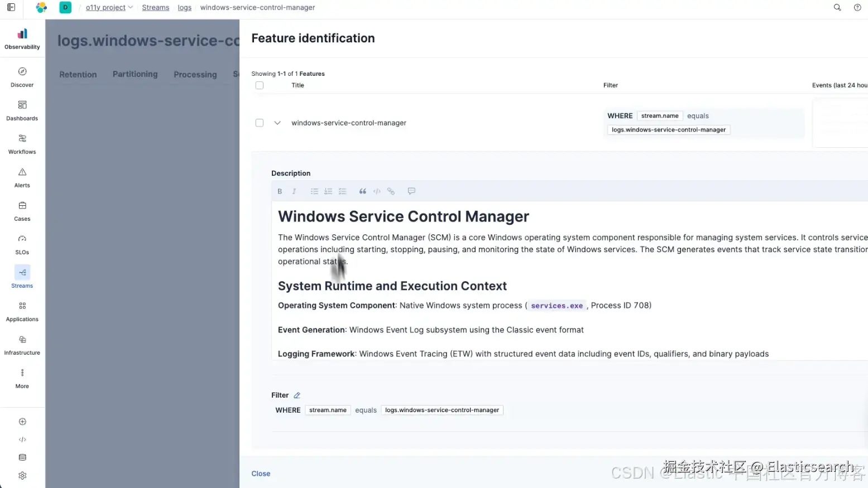Navigate to Streams breadcrumb link
This screenshot has height=488, width=868.
coord(155,8)
